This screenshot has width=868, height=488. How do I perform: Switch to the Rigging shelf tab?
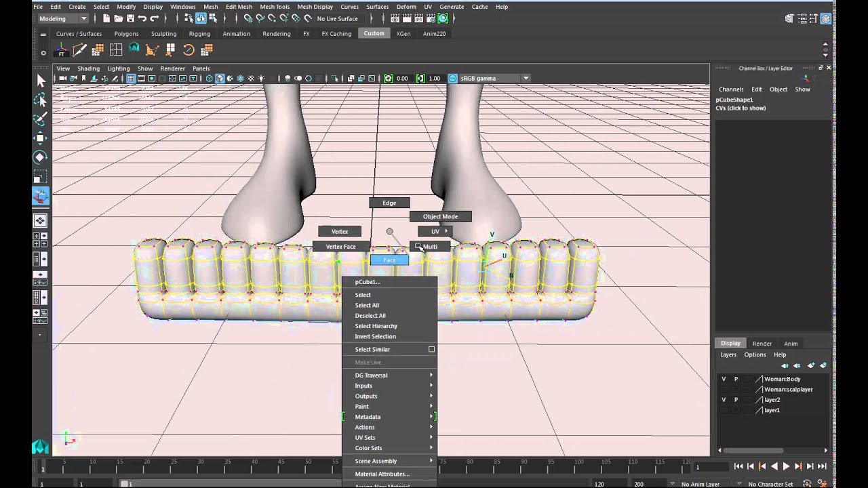click(x=199, y=33)
